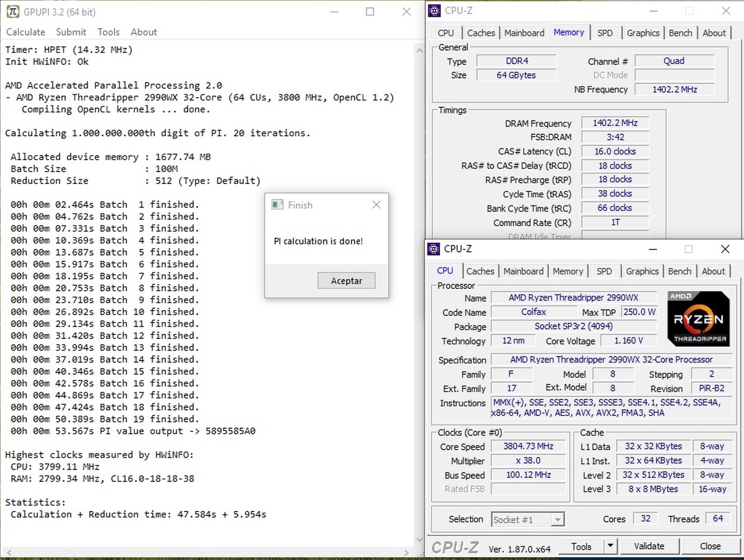Viewport: 744px width, 560px height.
Task: Click the Level 3 cache value 8 x 8 MBytes
Action: point(654,489)
